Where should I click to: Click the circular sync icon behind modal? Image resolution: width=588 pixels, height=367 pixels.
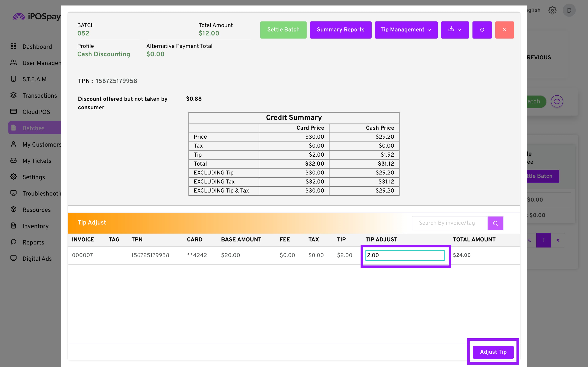557,101
